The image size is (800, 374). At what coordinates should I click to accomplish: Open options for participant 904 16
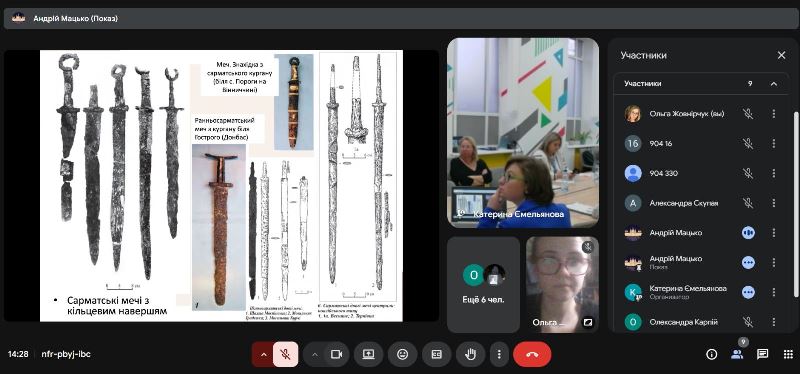tap(773, 143)
